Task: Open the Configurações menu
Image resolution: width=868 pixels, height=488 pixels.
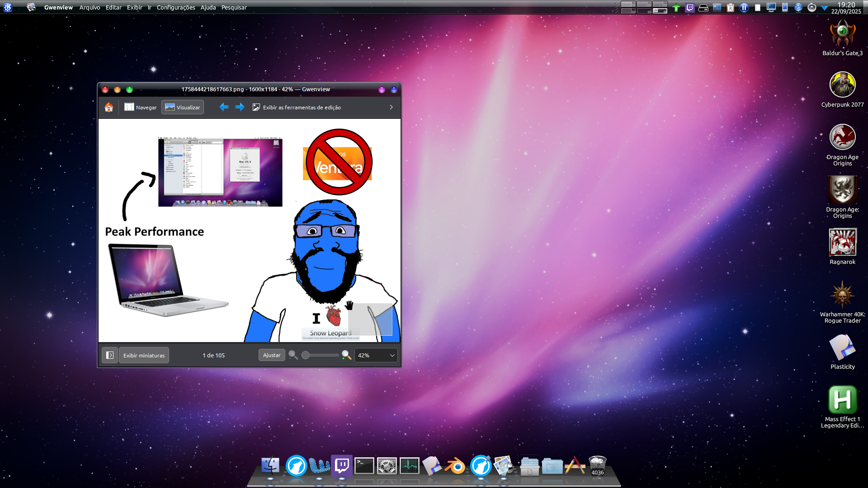Action: pos(176,7)
